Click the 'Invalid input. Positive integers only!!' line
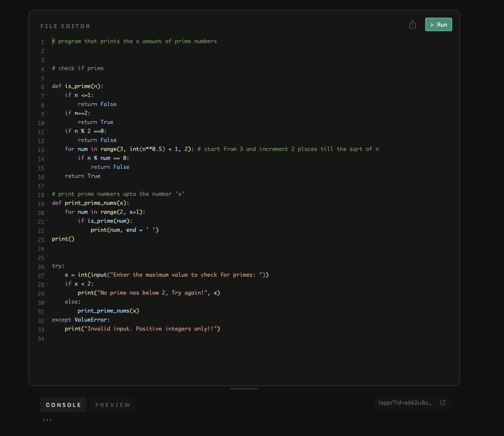The height and width of the screenshot is (436, 504). tap(143, 329)
